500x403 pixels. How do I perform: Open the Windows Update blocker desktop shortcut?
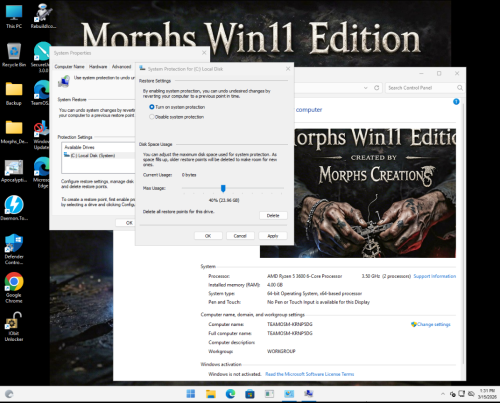coord(41,134)
